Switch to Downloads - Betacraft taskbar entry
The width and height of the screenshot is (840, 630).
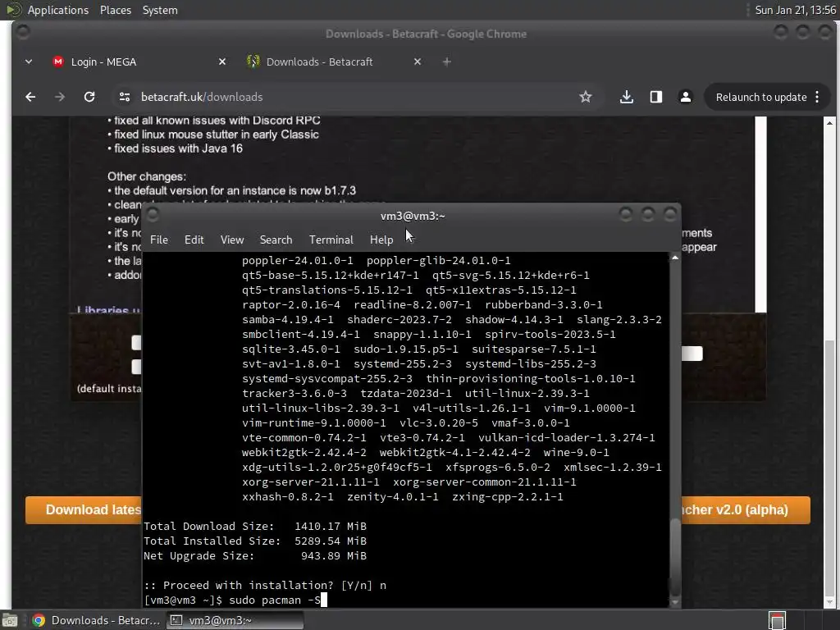(97, 620)
